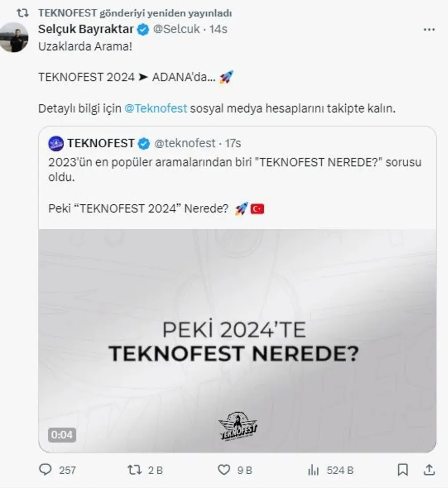Open Selçuk Bayraktar display name link
448x488 pixels.
point(86,30)
